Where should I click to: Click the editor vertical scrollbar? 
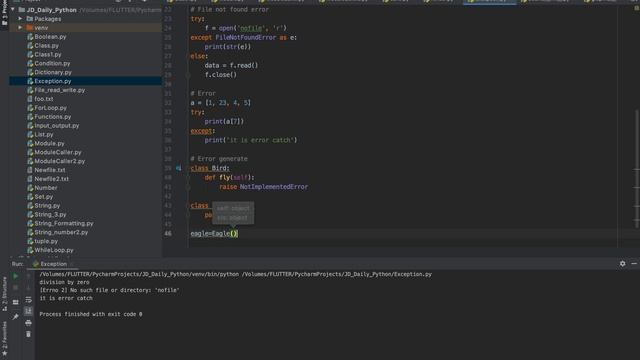637,167
